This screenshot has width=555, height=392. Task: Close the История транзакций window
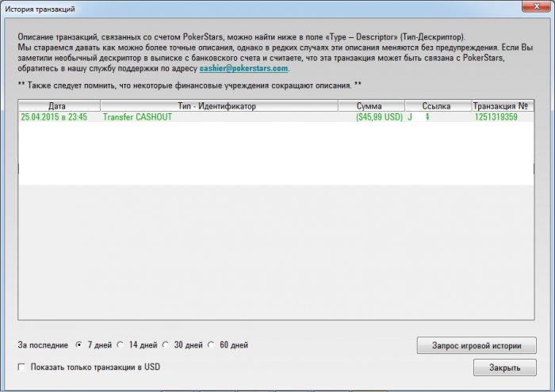[536, 6]
